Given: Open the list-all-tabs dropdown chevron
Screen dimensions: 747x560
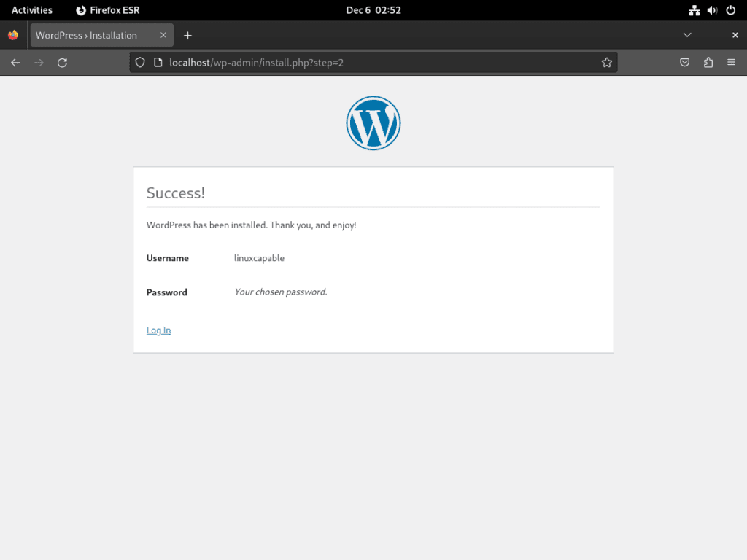Looking at the screenshot, I should tap(687, 34).
